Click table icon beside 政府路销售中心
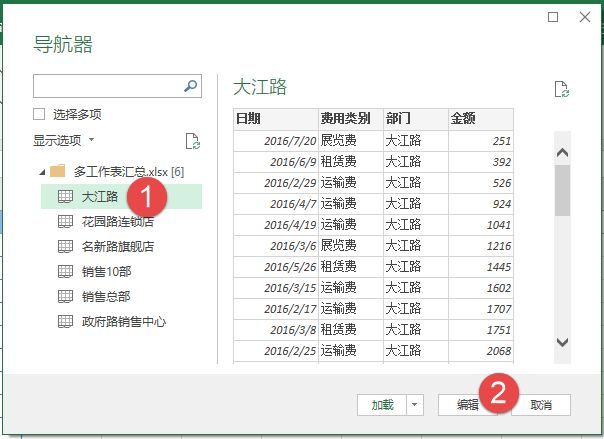Viewport: 604px width, 439px height. [65, 322]
